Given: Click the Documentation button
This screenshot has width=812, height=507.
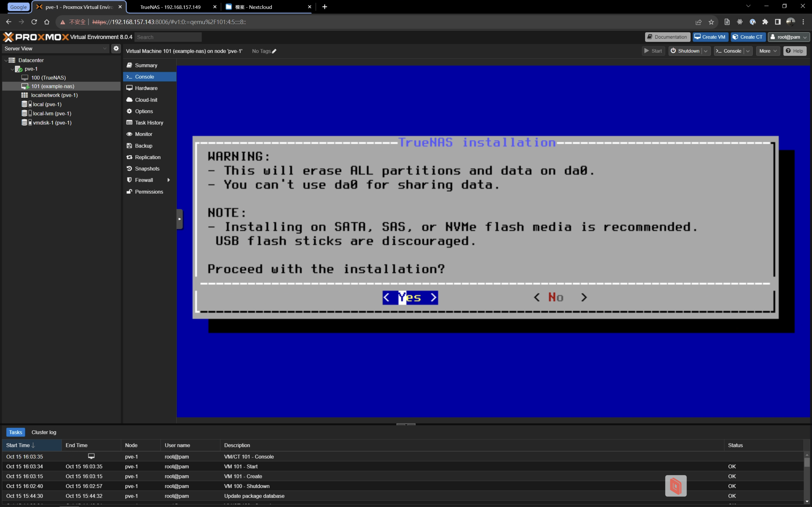Looking at the screenshot, I should pos(667,37).
